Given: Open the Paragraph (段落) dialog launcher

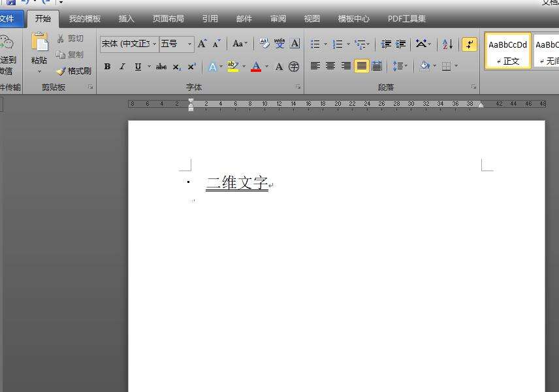Looking at the screenshot, I should [x=473, y=87].
